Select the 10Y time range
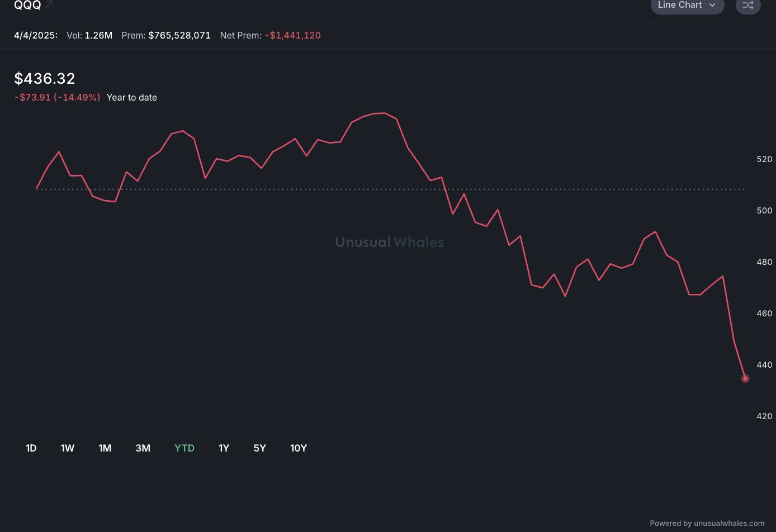This screenshot has height=532, width=776. tap(299, 448)
